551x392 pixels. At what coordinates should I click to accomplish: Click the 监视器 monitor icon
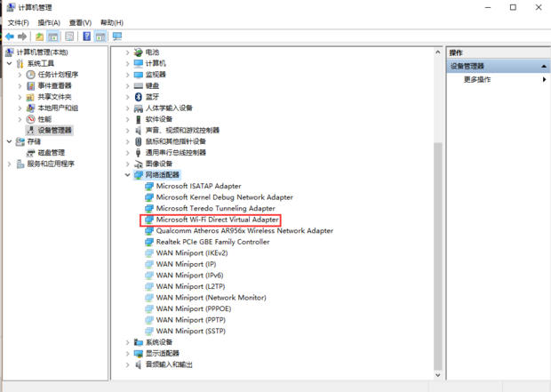tap(139, 75)
